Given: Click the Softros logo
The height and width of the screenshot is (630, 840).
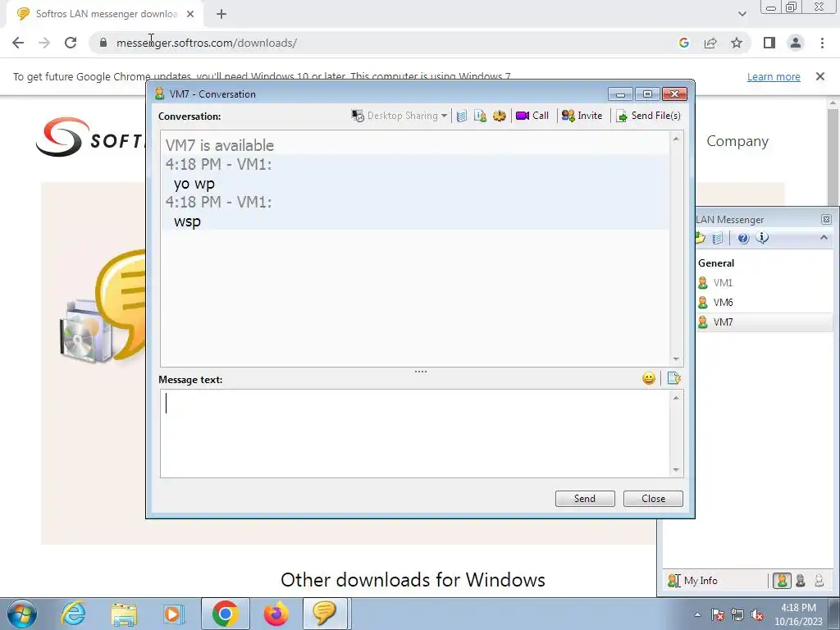Looking at the screenshot, I should coord(90,137).
